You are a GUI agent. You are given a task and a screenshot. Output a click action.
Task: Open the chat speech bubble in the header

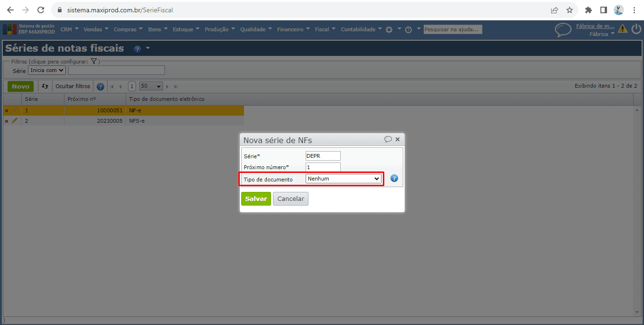563,30
